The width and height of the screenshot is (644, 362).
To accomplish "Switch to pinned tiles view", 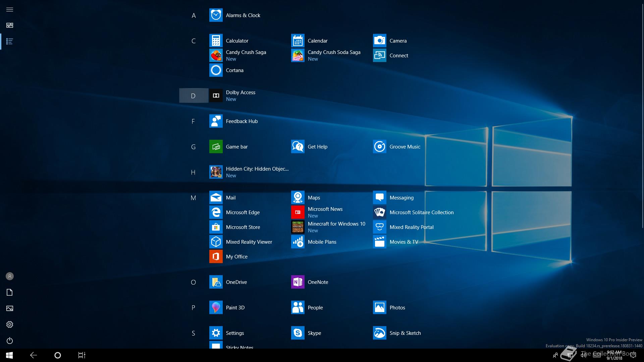I will (10, 25).
